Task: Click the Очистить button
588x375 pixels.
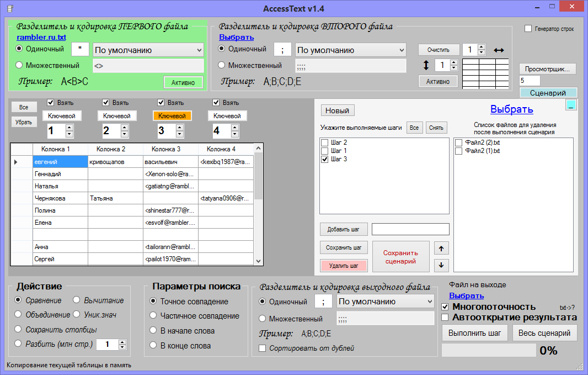Action: tap(439, 50)
